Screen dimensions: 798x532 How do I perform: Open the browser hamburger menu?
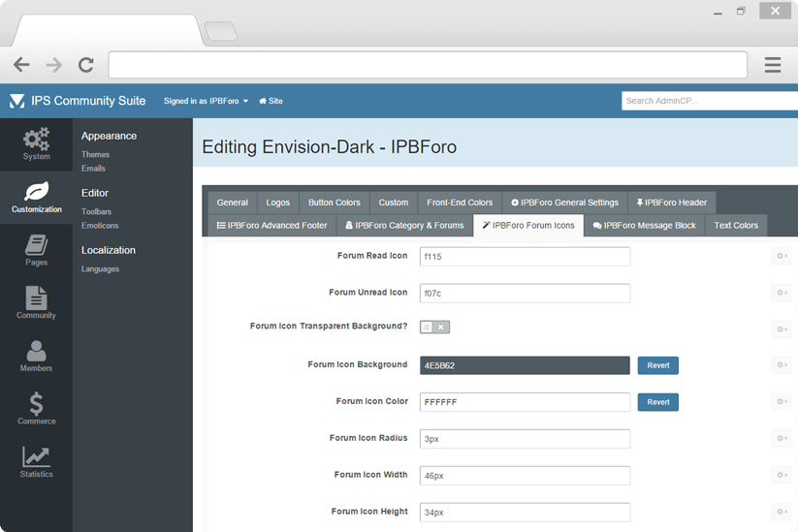tap(772, 65)
